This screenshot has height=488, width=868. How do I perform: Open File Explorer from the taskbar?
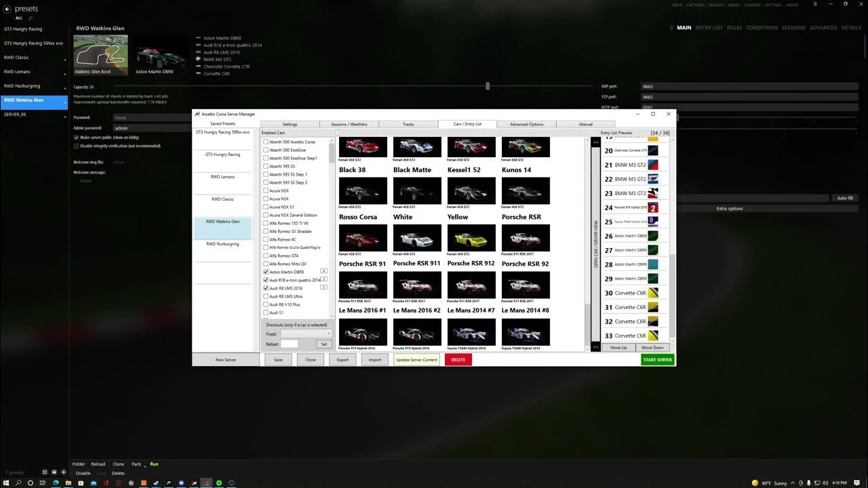68,483
